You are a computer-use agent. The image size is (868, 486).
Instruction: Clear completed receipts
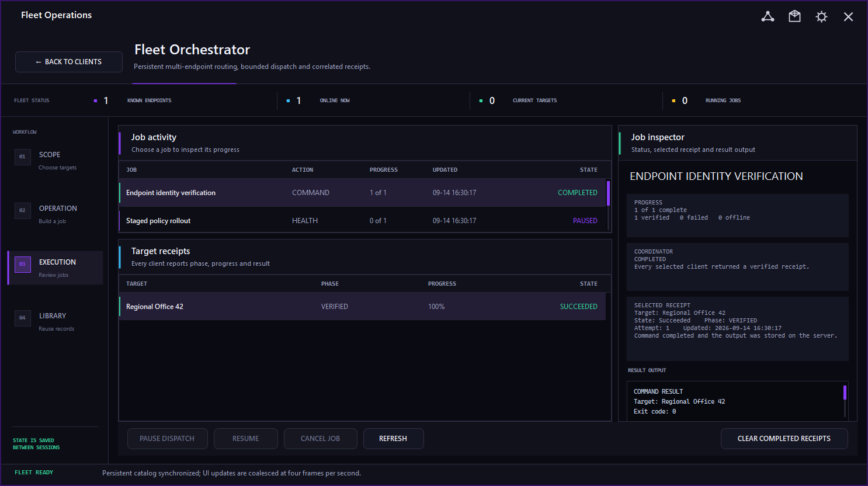pos(784,439)
